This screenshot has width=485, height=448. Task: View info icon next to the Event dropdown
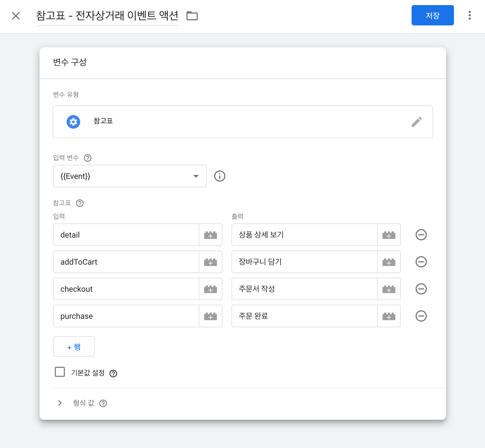tap(220, 176)
